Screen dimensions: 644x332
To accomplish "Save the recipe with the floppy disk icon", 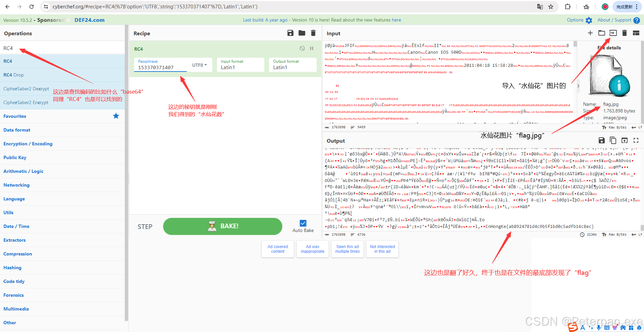I will point(290,33).
